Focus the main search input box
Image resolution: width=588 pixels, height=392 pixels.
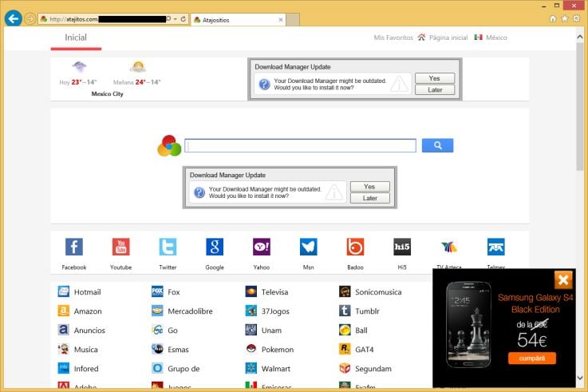click(x=300, y=145)
